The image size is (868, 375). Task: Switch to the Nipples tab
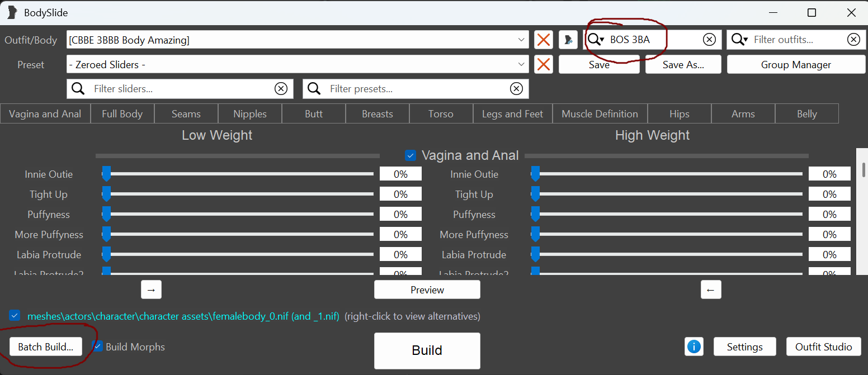point(250,113)
